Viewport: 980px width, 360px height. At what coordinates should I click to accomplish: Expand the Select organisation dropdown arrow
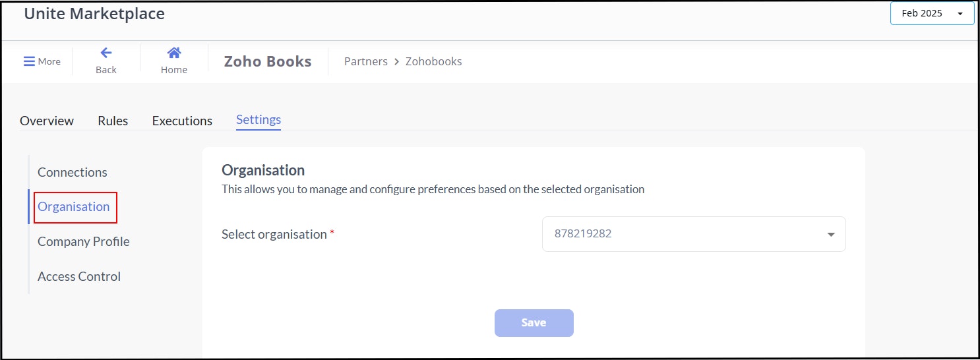(x=831, y=234)
